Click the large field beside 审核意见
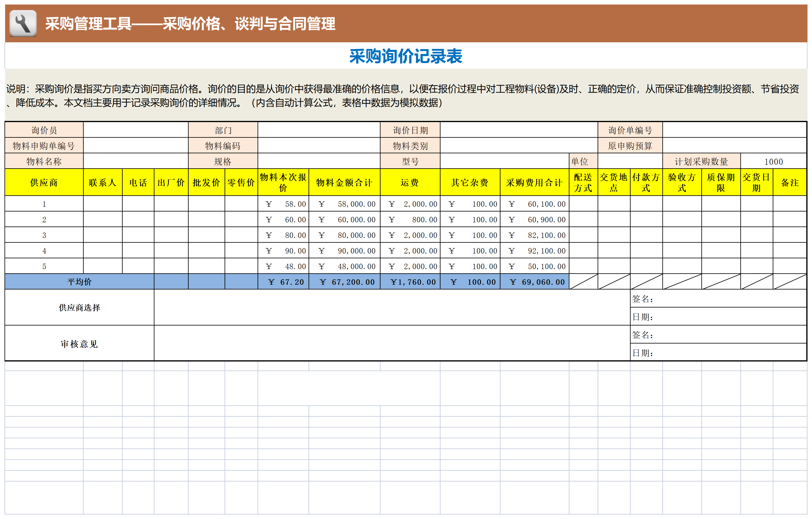This screenshot has width=812, height=519. 392,343
